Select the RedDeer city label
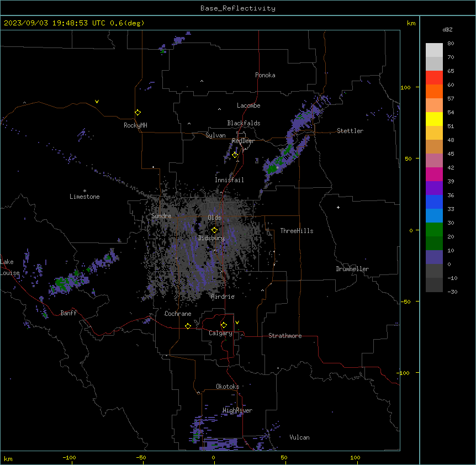The height and width of the screenshot is (465, 476). click(x=243, y=141)
